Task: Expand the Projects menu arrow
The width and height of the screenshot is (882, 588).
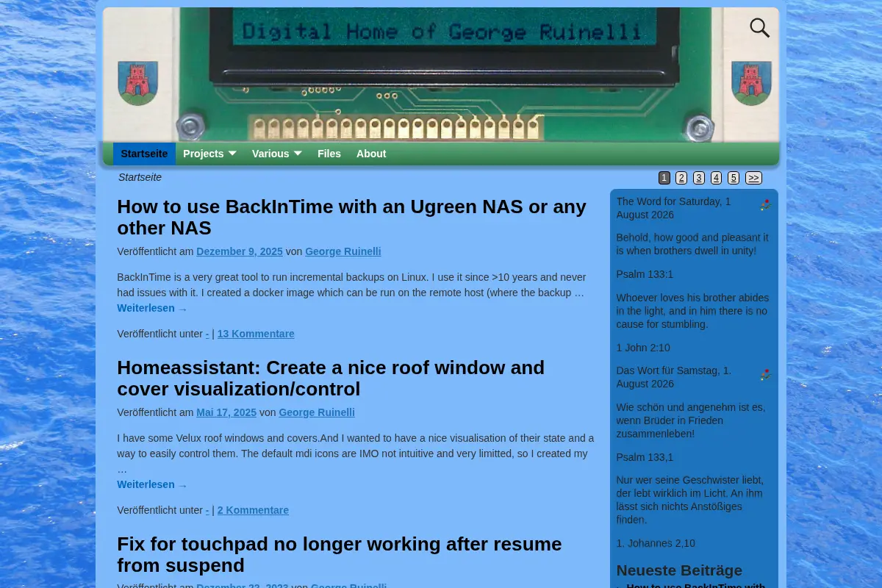Action: coord(232,153)
